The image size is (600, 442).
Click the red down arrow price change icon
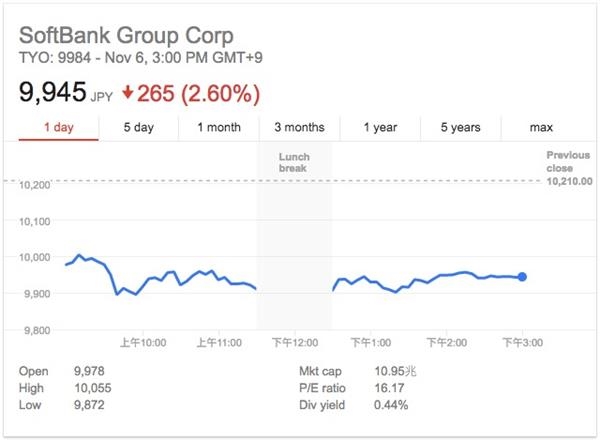(x=128, y=94)
